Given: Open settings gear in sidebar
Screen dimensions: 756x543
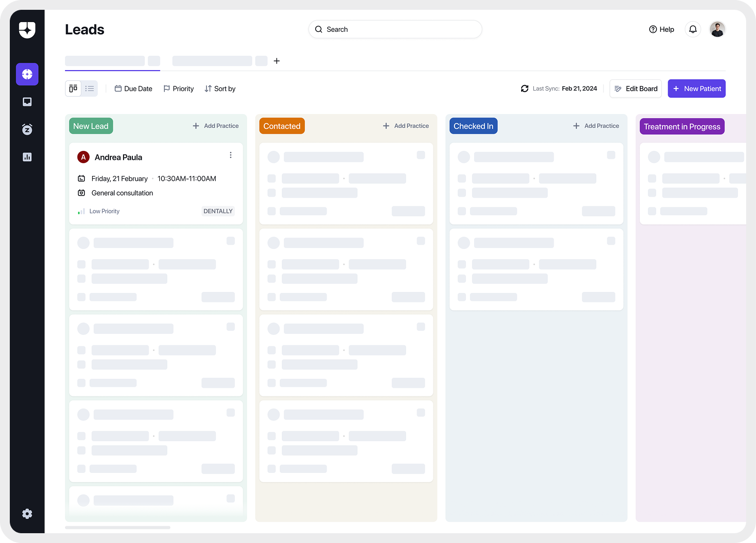Looking at the screenshot, I should (x=27, y=514).
